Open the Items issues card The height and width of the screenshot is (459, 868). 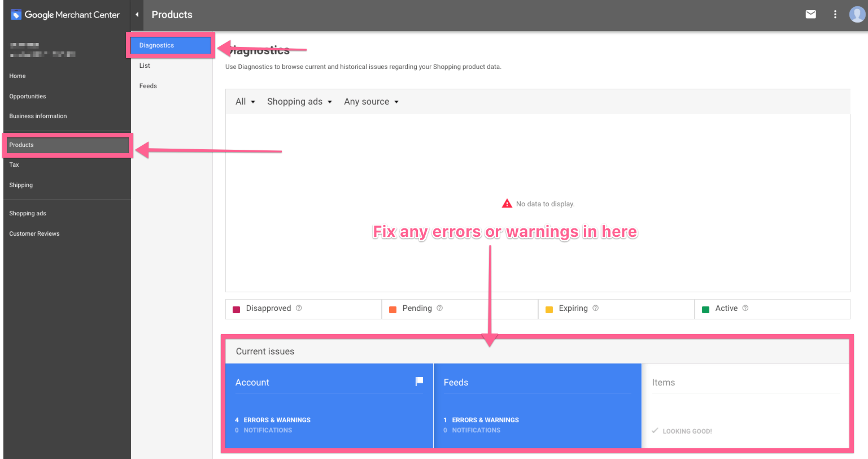pyautogui.click(x=746, y=406)
